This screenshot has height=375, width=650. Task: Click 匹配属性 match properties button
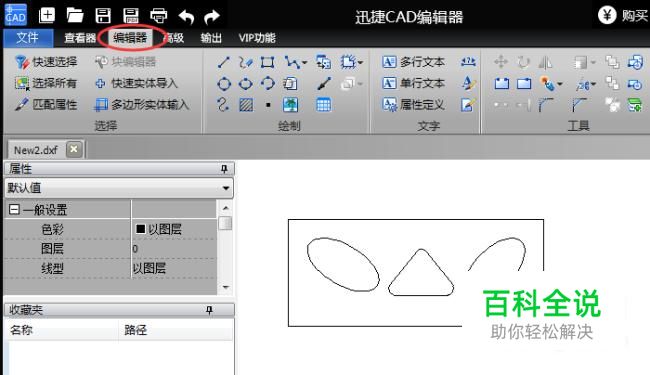click(x=46, y=104)
